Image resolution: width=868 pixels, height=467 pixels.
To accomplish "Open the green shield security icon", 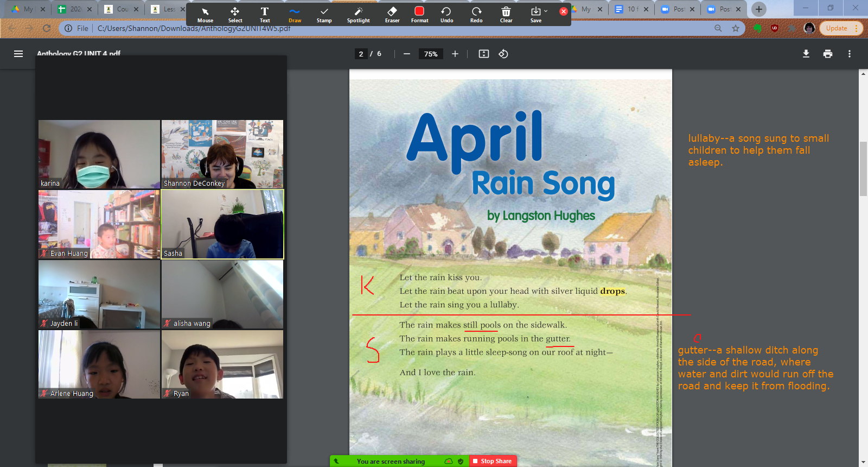I will pos(461,461).
